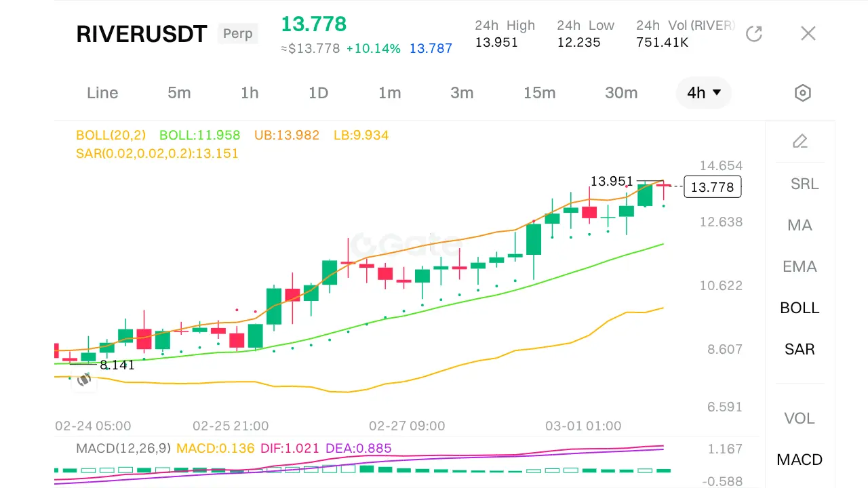Click the blue 13.787 mark price
The height and width of the screenshot is (488, 868).
coord(431,49)
